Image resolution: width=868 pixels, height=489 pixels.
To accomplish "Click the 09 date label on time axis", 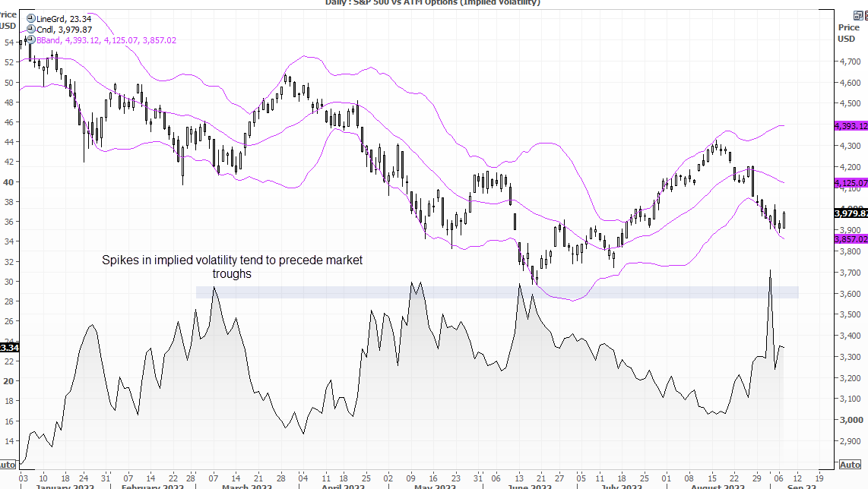I will tap(410, 478).
